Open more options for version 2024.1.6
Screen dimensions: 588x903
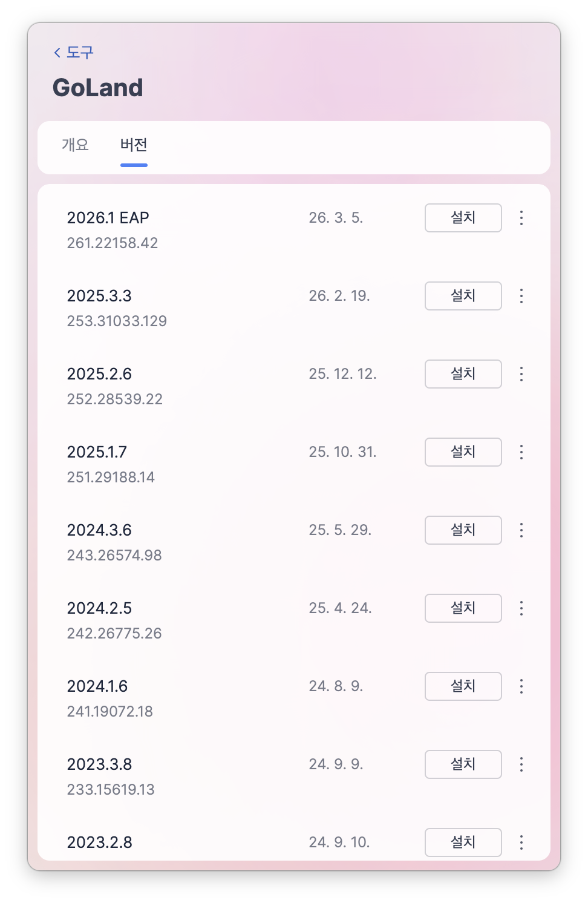coord(521,686)
